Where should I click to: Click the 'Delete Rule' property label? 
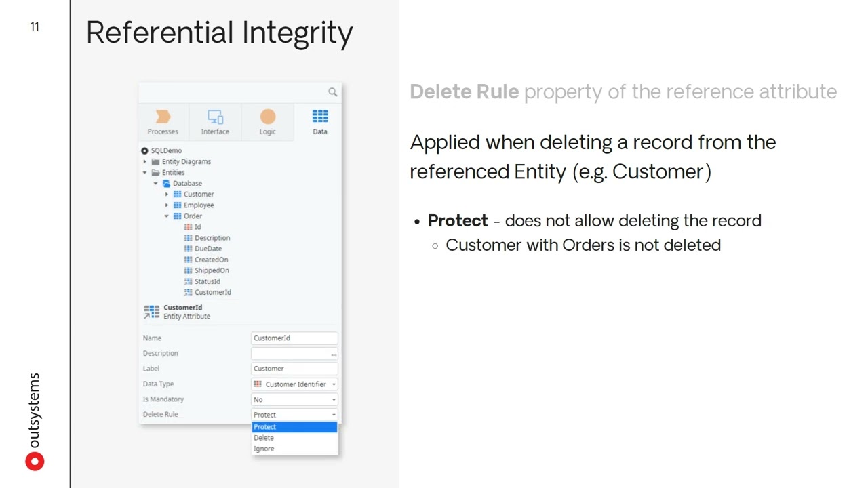[161, 414]
